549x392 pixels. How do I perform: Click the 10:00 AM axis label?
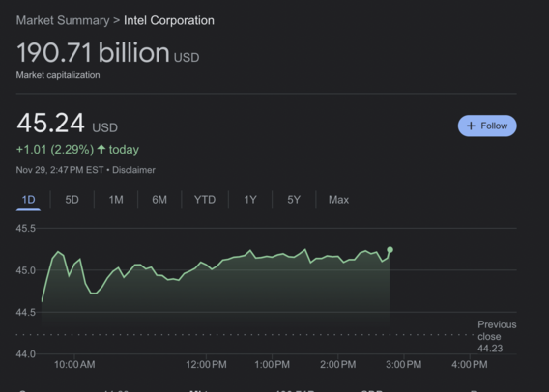(74, 365)
